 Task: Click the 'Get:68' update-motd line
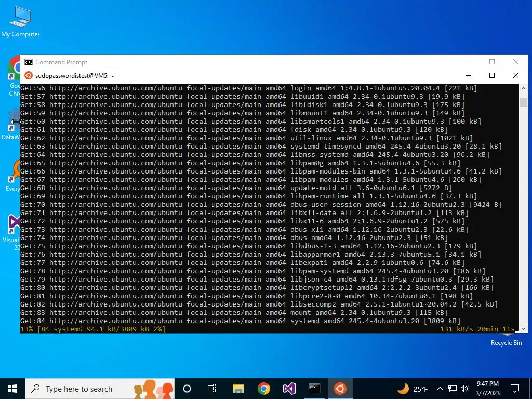coord(236,188)
